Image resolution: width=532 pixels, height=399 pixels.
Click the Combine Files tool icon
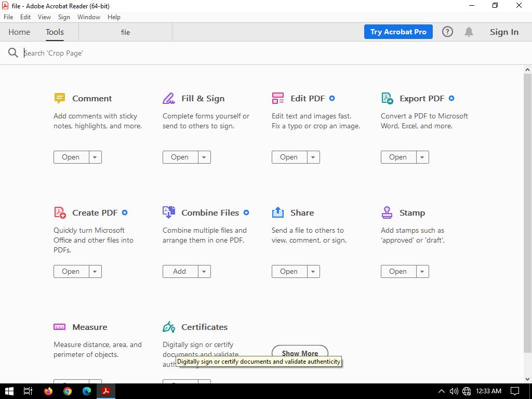pos(169,212)
